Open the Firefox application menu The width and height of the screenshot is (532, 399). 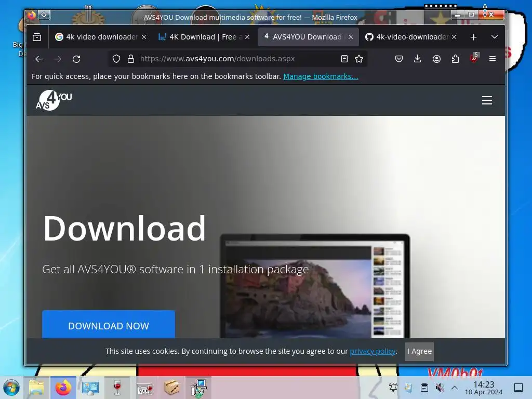(x=493, y=59)
